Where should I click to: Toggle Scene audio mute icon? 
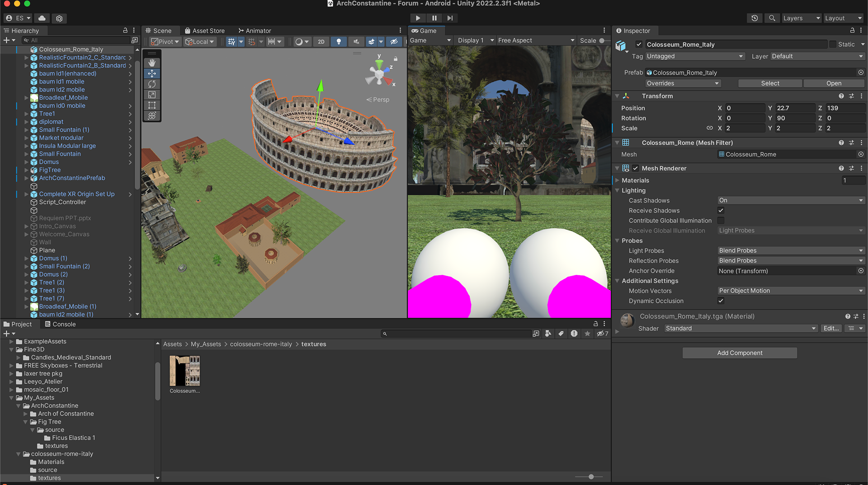(x=356, y=42)
